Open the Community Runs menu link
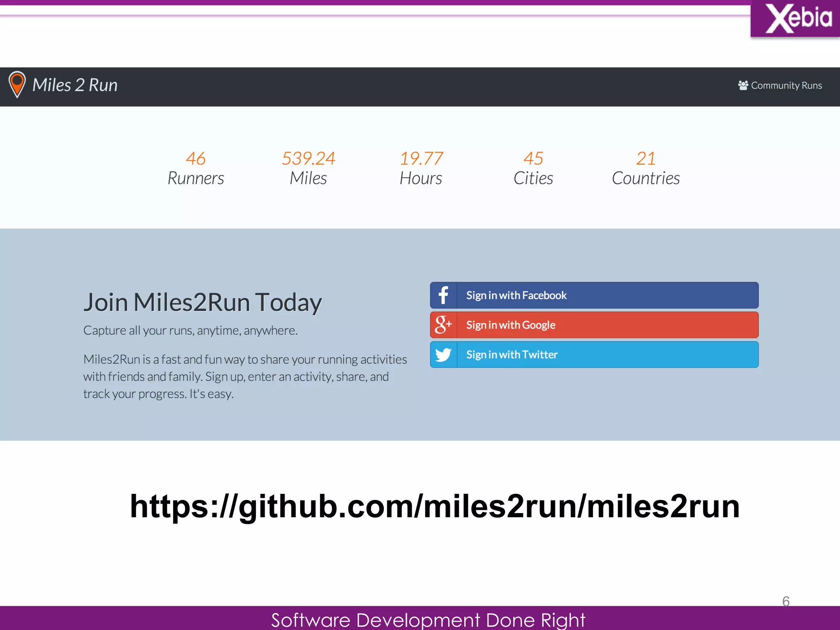The height and width of the screenshot is (630, 840). pyautogui.click(x=786, y=85)
